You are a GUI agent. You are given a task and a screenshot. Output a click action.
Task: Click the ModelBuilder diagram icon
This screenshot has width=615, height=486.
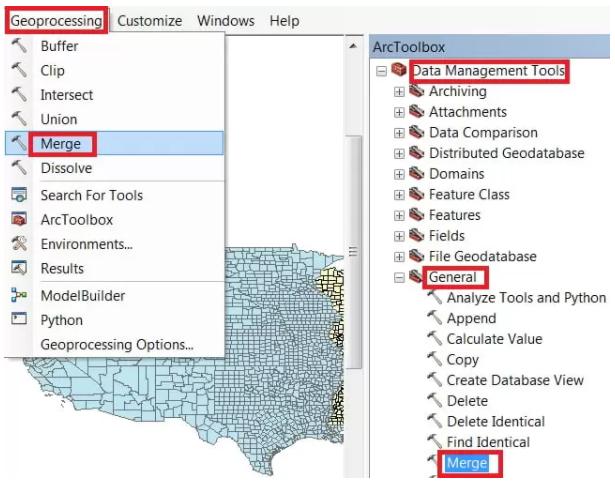19,295
